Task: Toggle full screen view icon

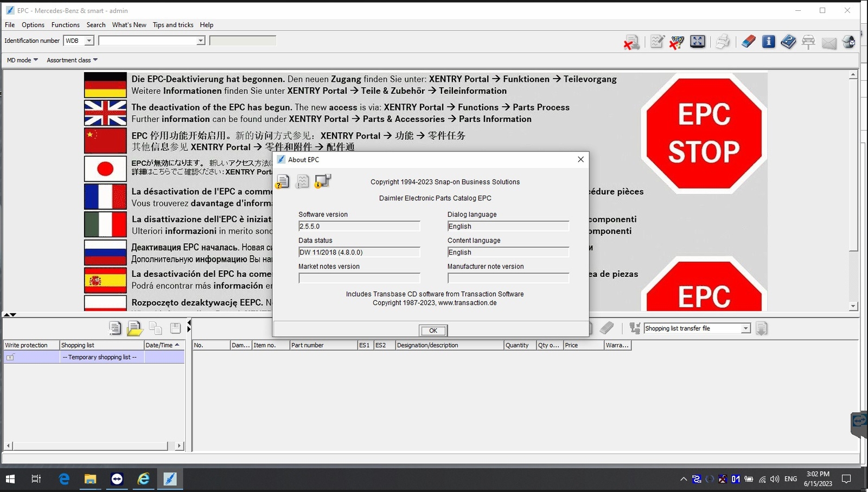Action: pyautogui.click(x=698, y=41)
